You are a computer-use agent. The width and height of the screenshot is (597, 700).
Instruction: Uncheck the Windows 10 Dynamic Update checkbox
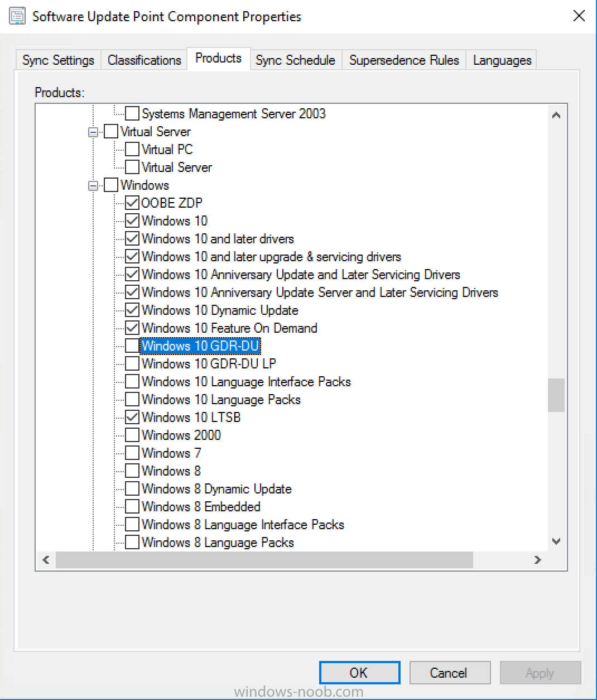tap(132, 310)
